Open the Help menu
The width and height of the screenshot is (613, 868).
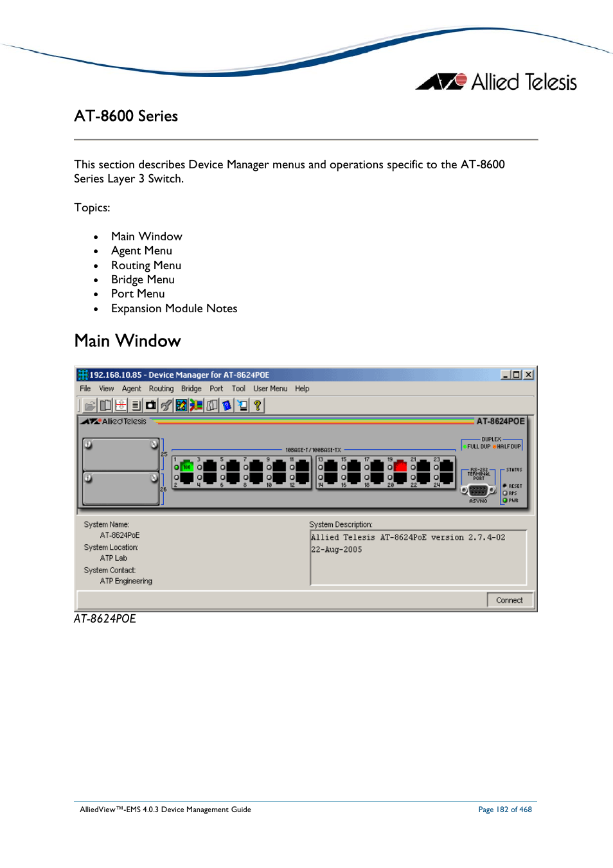pyautogui.click(x=302, y=389)
